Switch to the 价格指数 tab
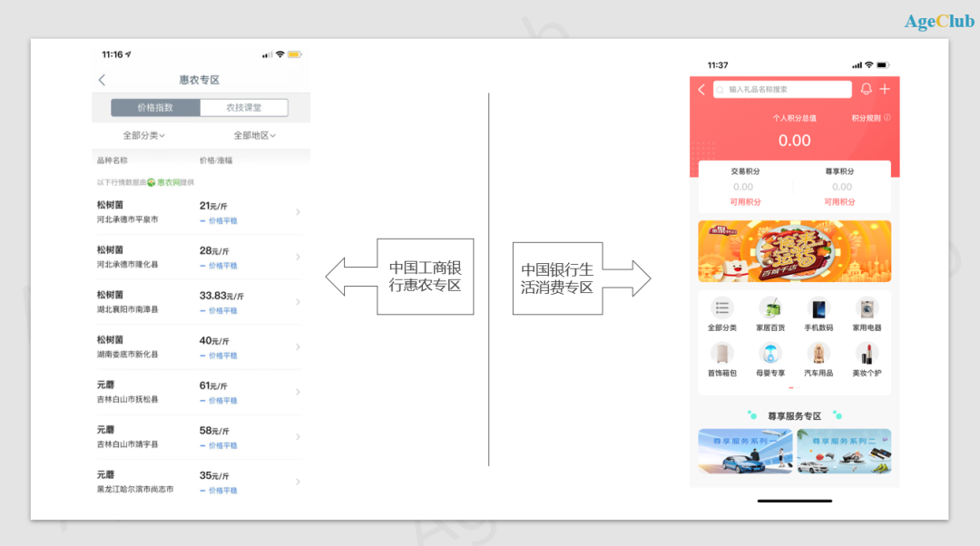This screenshot has width=980, height=546. [x=155, y=107]
